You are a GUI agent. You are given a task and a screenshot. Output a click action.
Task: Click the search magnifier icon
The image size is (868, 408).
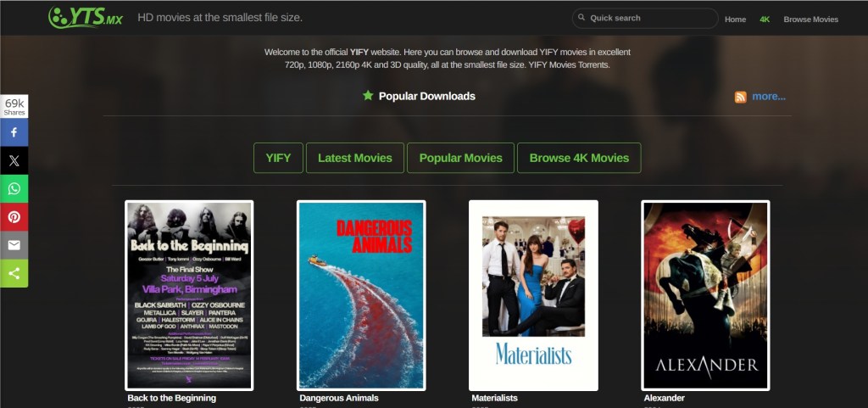(581, 18)
